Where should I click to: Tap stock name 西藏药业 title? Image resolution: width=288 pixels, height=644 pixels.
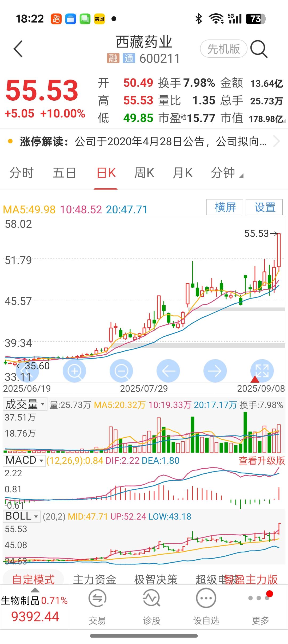tap(144, 42)
